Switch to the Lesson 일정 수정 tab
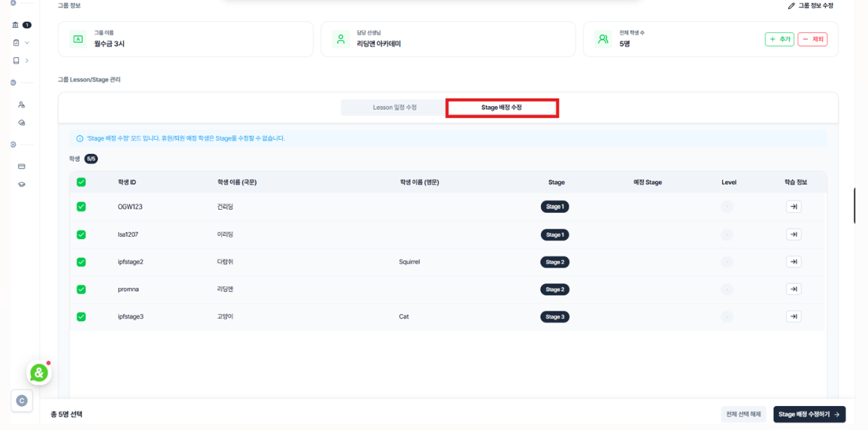868x430 pixels. 394,108
